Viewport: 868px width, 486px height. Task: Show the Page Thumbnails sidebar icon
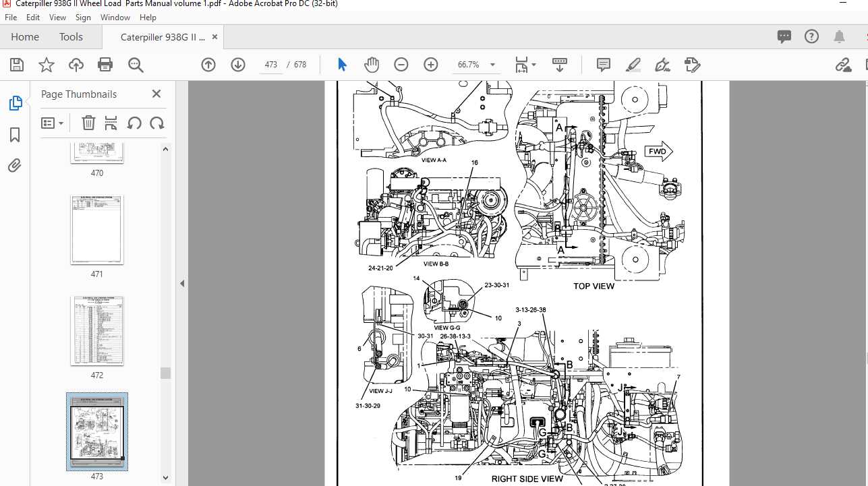[x=16, y=103]
